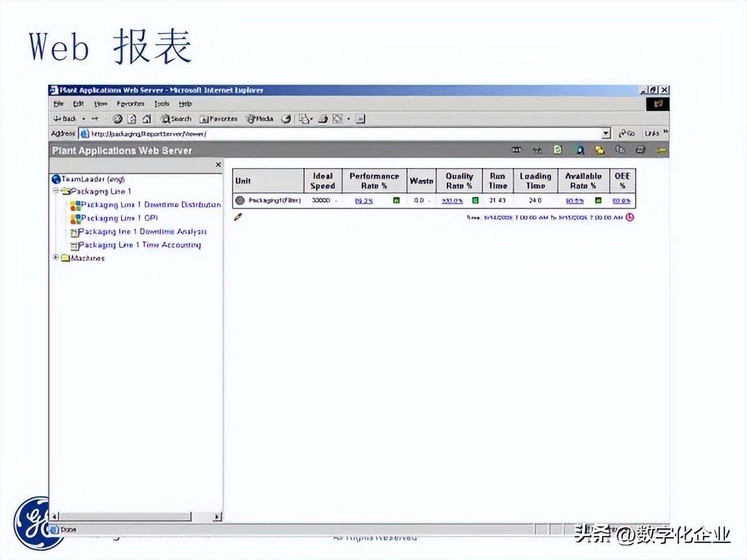Screen dimensions: 747x560
Task: Click the Loading Time value 24.0
Action: click(535, 200)
